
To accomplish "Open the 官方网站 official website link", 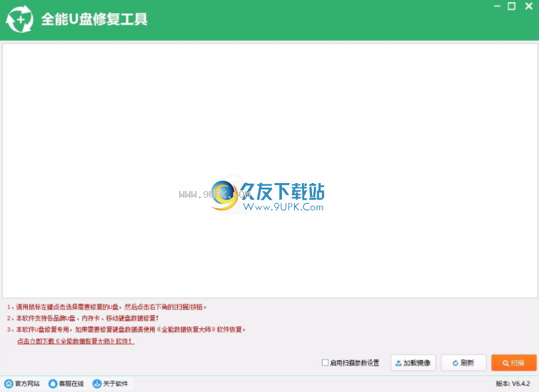I will [x=22, y=383].
